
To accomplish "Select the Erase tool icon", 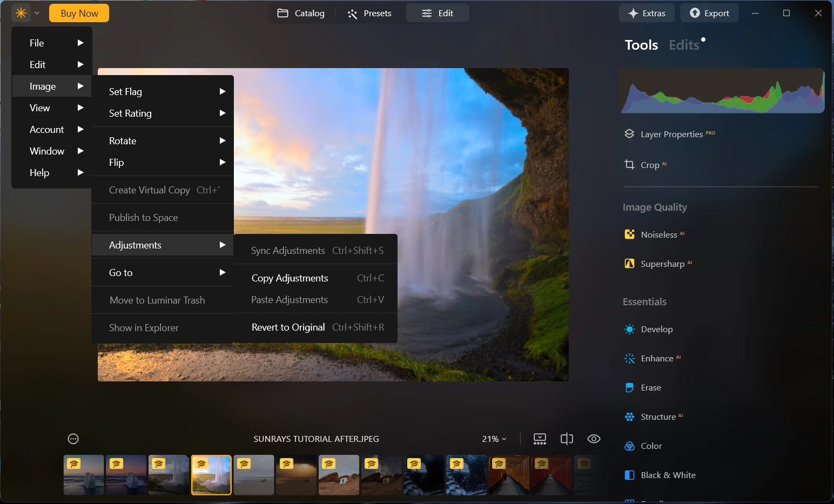I will [629, 388].
